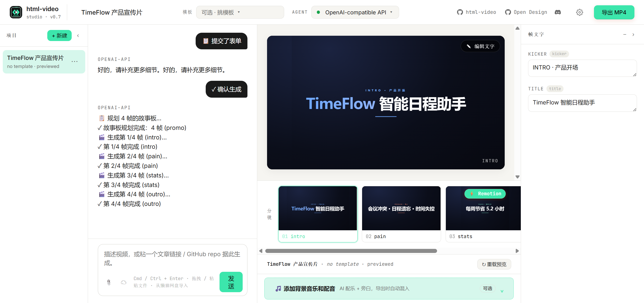
Task: Click the 提交了表单 chat message bubble
Action: (222, 41)
